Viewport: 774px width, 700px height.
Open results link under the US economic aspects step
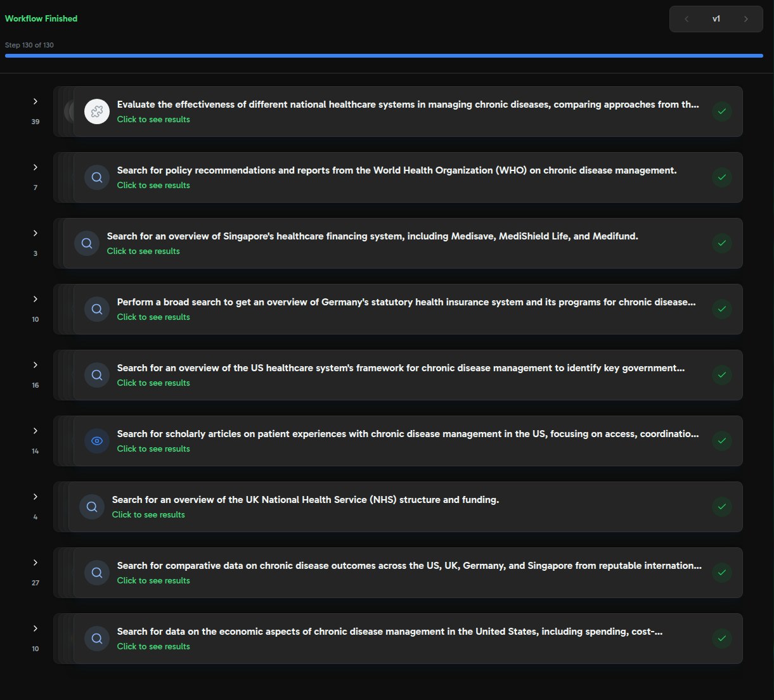[x=153, y=646]
